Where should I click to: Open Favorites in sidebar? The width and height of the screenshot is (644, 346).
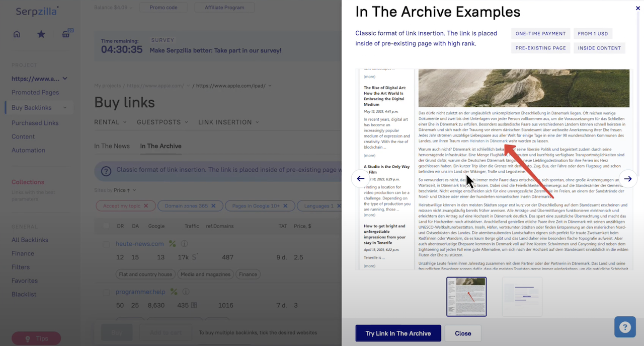pyautogui.click(x=25, y=281)
